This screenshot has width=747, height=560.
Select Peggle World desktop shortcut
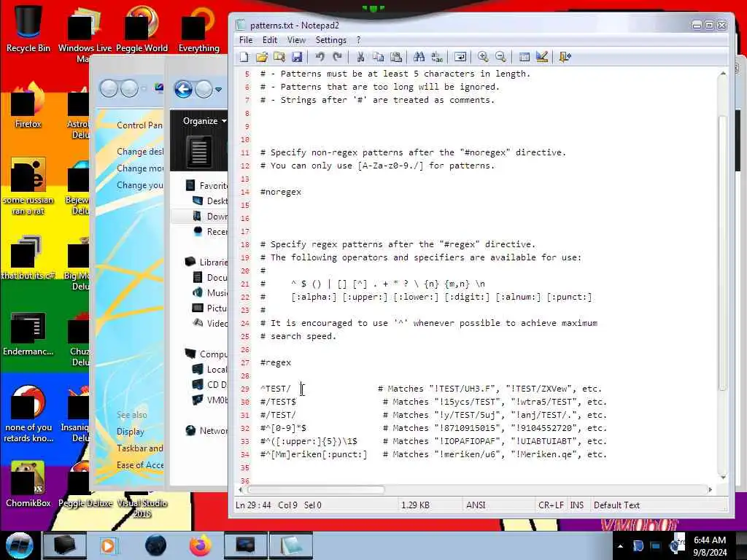coord(142,28)
